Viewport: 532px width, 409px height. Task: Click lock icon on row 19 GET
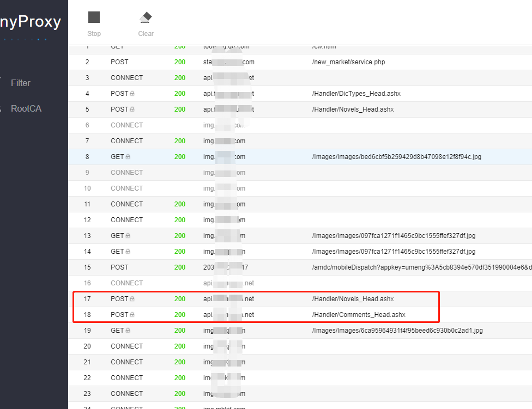pyautogui.click(x=128, y=331)
